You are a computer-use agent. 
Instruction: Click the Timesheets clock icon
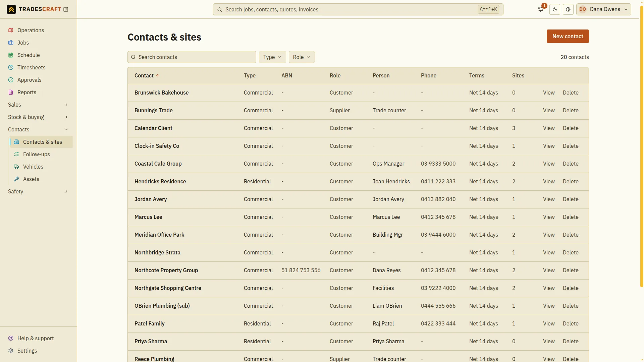point(11,67)
